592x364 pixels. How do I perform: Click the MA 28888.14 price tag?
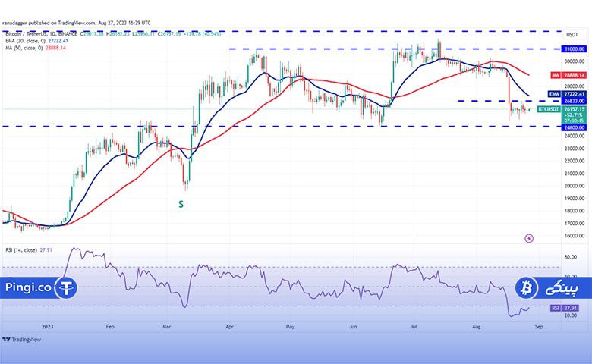[x=568, y=75]
